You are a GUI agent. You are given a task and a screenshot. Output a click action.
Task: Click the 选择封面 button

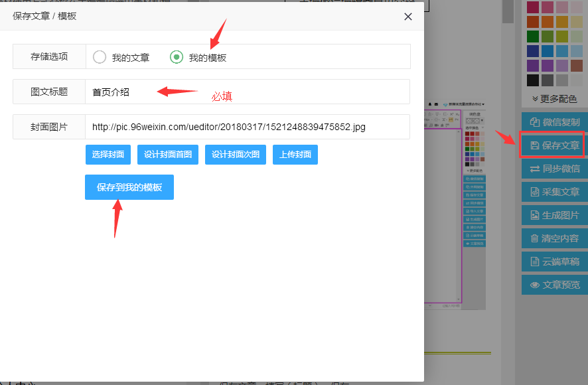point(108,155)
